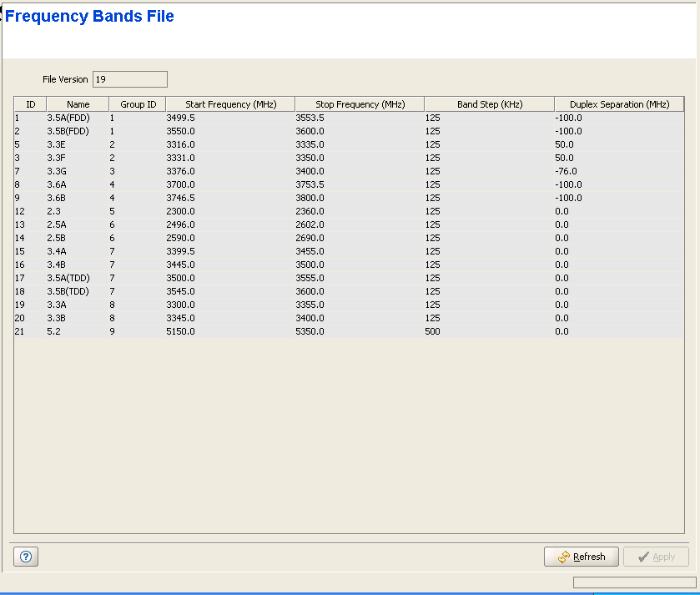The height and width of the screenshot is (595, 700).
Task: Click the 500 band step cell
Action: 432,331
